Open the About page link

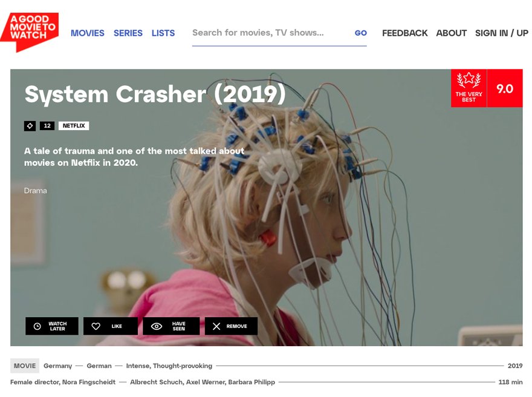451,33
